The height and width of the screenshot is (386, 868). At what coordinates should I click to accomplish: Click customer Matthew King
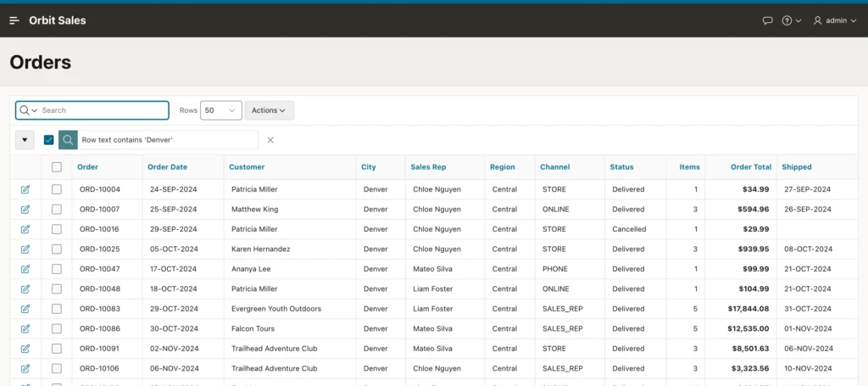[x=254, y=210]
